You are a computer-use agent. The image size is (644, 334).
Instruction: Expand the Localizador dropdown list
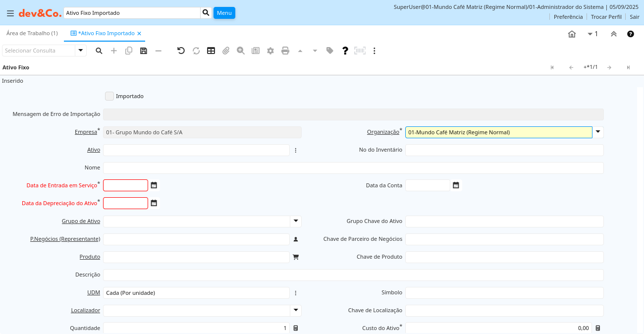[x=296, y=310]
